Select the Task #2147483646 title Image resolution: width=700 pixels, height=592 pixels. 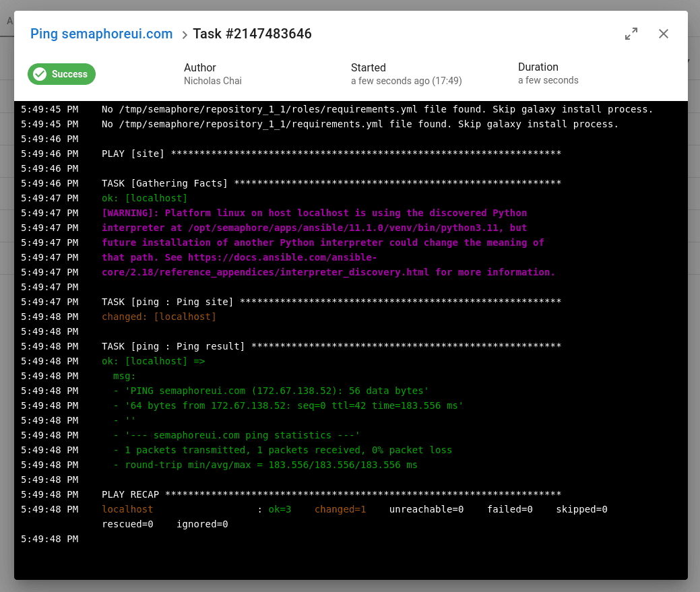click(x=252, y=34)
